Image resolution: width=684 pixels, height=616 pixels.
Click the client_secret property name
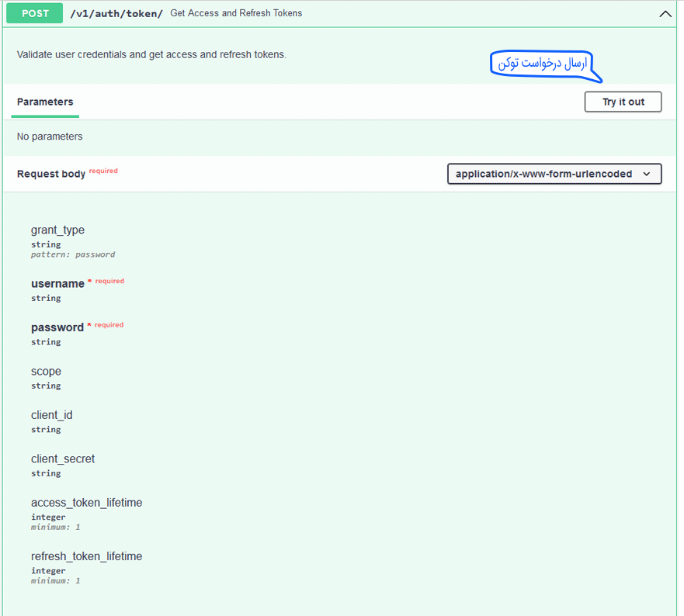coord(63,459)
